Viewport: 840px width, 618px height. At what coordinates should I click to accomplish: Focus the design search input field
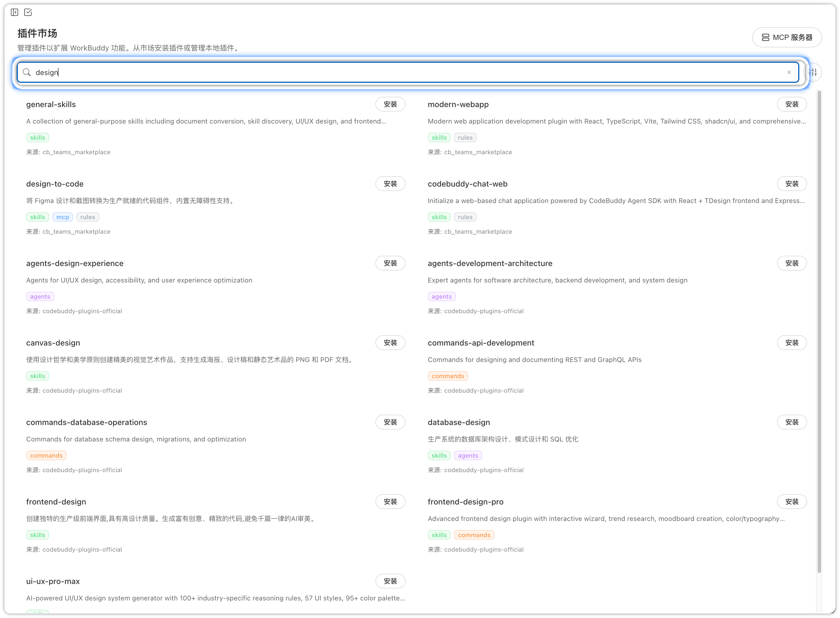pyautogui.click(x=374, y=72)
